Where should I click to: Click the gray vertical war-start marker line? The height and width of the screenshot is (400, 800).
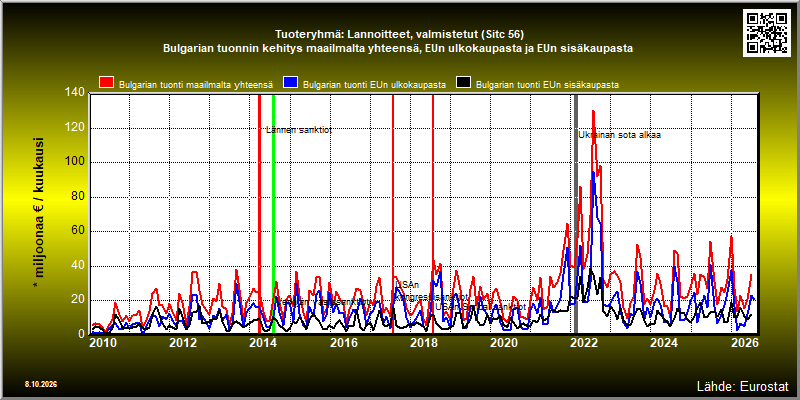(576, 214)
